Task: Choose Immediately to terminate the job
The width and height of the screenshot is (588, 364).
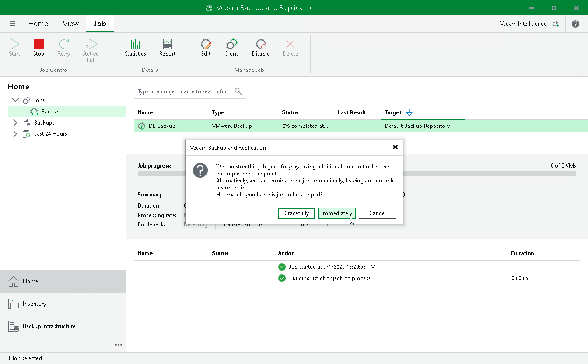Action: coord(337,213)
